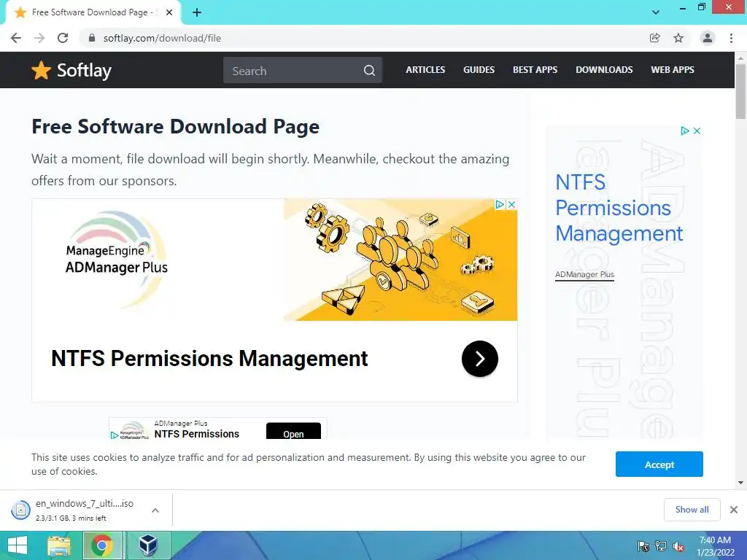The width and height of the screenshot is (747, 560).
Task: Go back using the browser back arrow
Action: click(x=16, y=38)
